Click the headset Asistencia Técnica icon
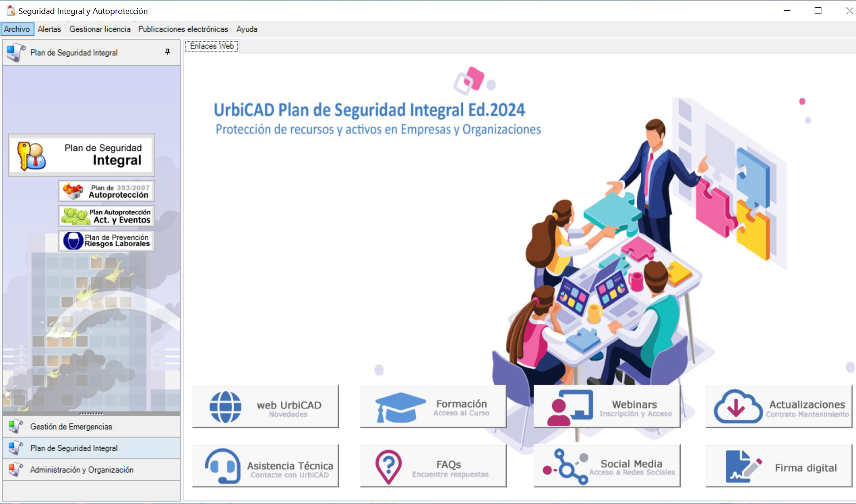This screenshot has width=856, height=504. point(223,466)
